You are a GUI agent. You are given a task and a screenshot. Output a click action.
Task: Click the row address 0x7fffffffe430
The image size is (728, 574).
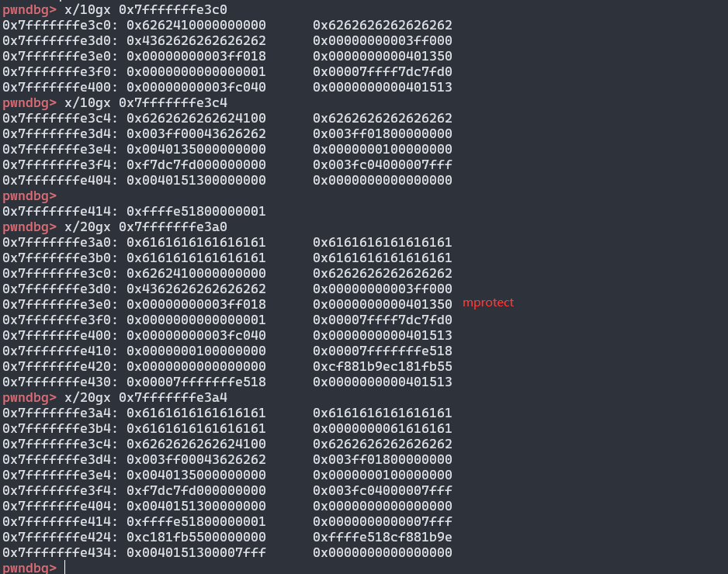(60, 382)
